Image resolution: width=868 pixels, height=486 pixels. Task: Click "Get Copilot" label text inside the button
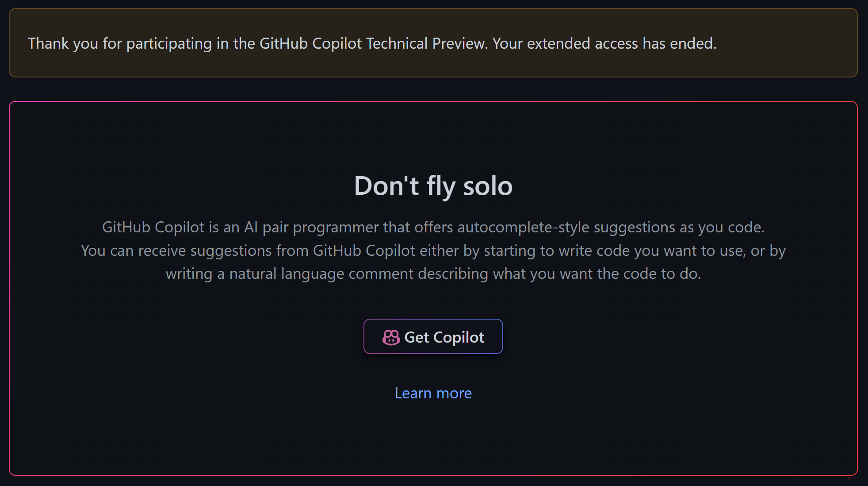(x=444, y=337)
